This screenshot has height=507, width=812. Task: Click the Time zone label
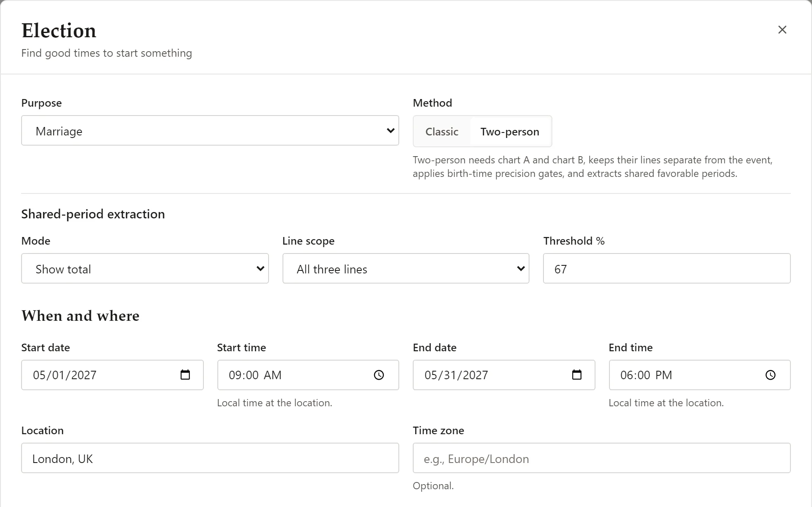coord(438,430)
